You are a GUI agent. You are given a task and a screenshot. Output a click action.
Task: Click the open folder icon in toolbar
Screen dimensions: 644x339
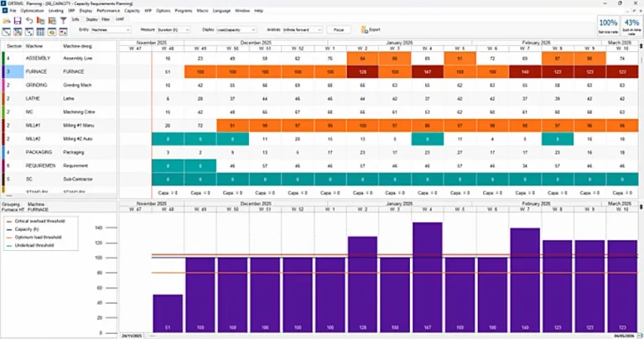(x=6, y=20)
